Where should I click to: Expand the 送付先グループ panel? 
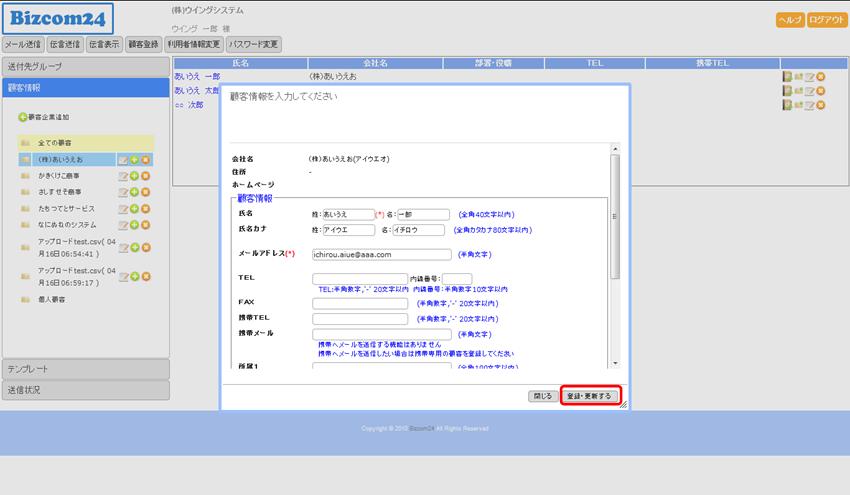click(85, 66)
